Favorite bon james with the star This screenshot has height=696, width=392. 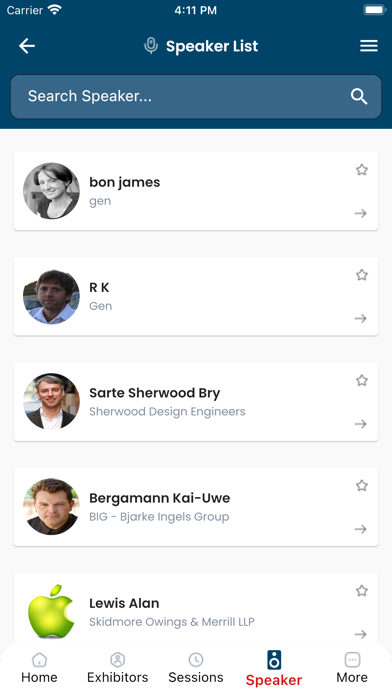[x=362, y=170]
